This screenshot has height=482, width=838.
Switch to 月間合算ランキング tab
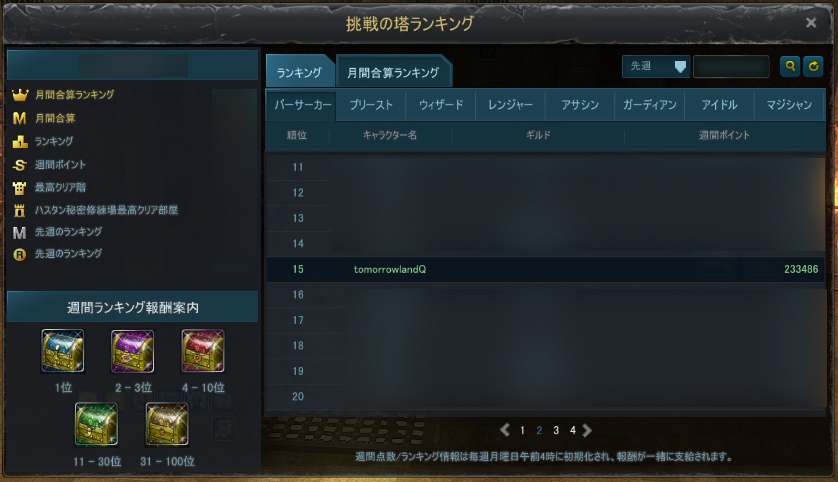[393, 72]
